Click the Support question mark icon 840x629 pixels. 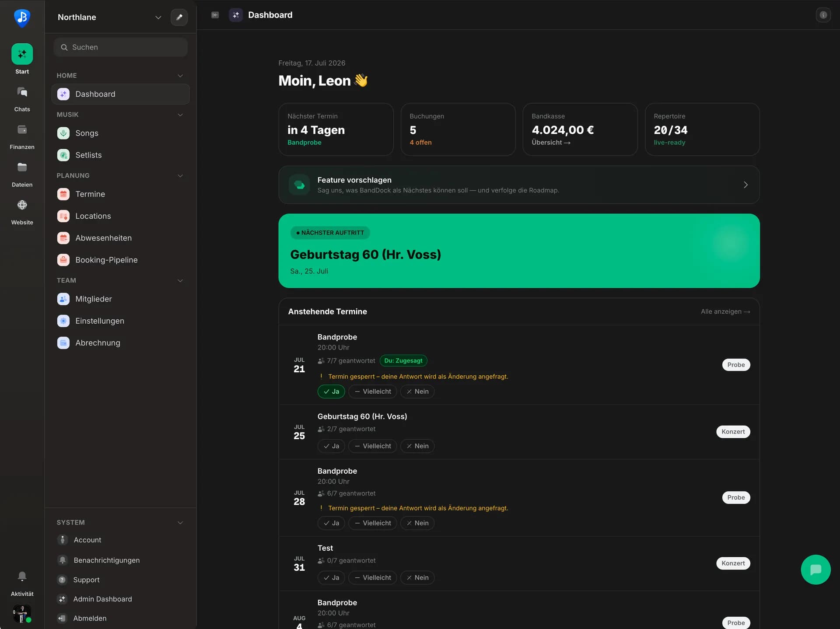[x=63, y=580]
